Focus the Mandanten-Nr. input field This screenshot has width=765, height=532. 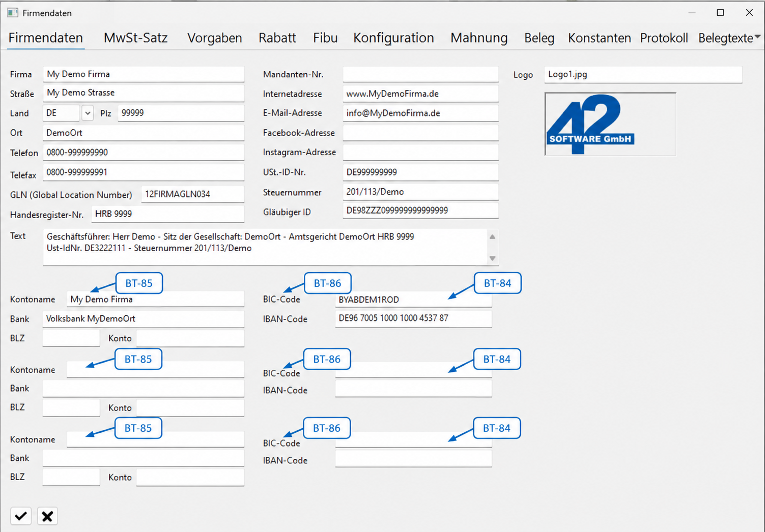[420, 74]
